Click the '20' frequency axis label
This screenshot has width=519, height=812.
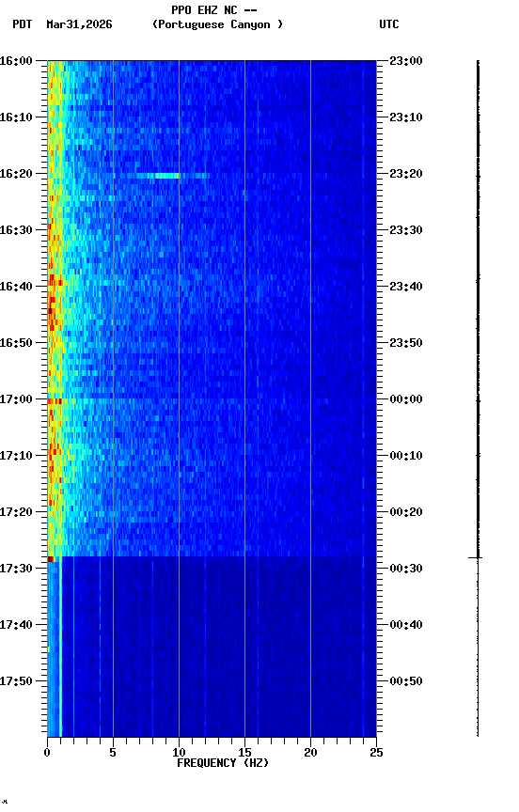tap(310, 753)
